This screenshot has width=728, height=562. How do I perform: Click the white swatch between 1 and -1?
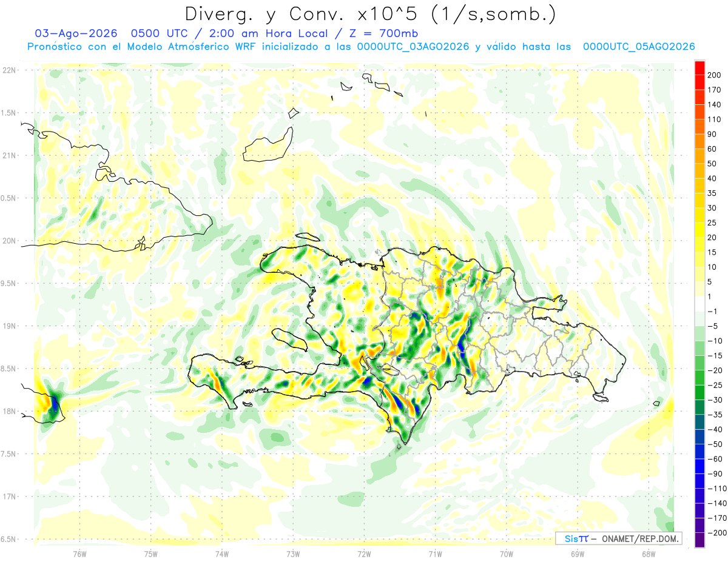pyautogui.click(x=699, y=304)
